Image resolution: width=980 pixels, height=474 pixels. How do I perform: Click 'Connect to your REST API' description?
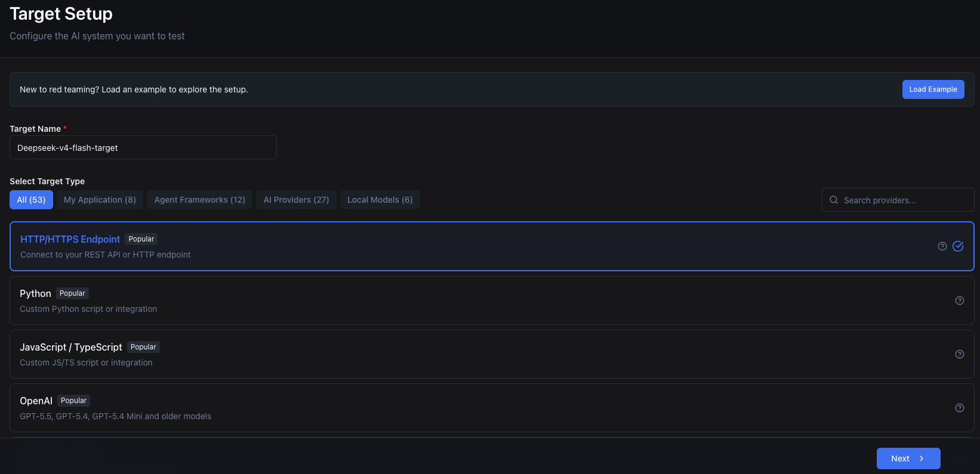[106, 255]
